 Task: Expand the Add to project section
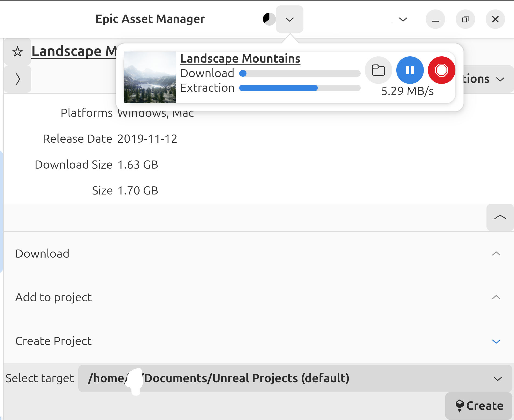(x=496, y=297)
